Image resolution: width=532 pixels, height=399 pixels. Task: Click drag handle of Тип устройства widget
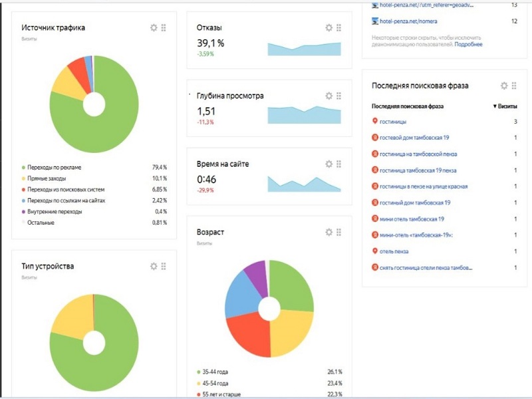[164, 267]
